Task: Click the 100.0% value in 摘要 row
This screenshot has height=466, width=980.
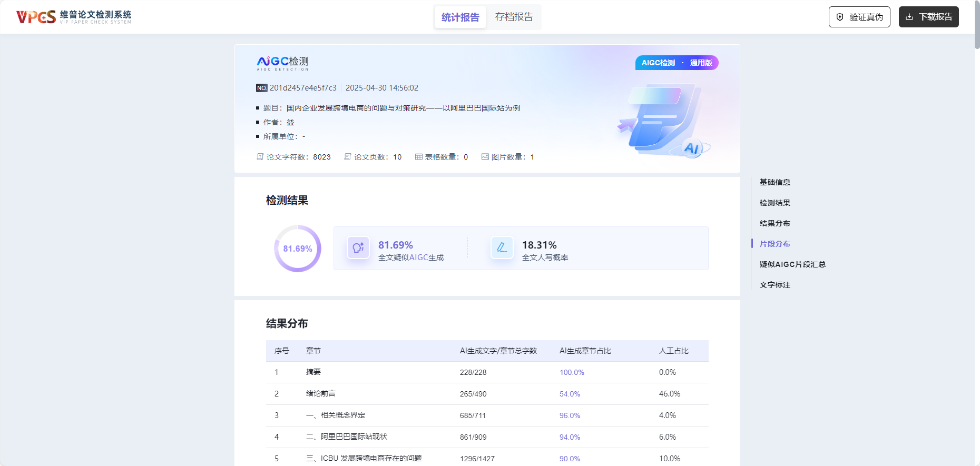Action: pos(572,372)
